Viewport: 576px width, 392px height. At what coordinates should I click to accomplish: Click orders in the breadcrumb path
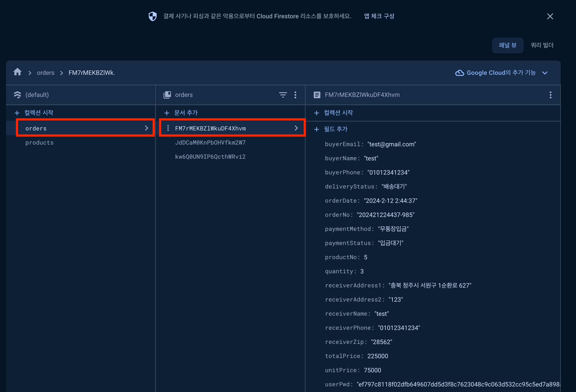point(45,73)
